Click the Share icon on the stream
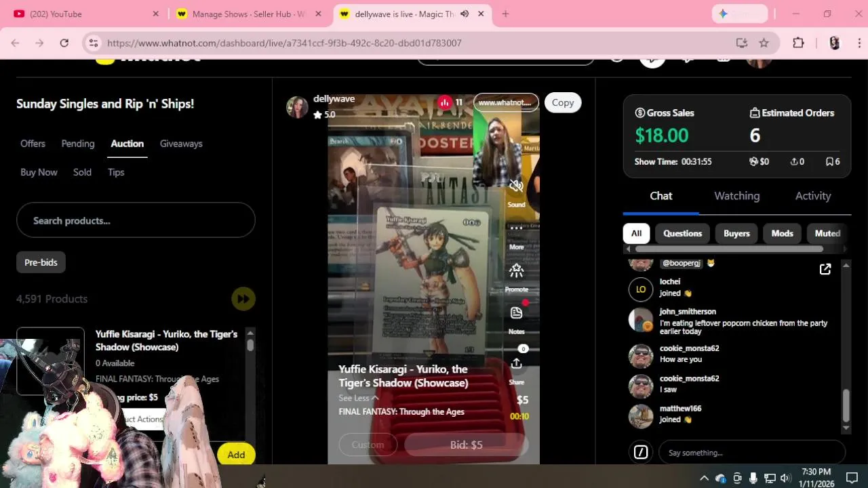This screenshot has width=868, height=488. pyautogui.click(x=516, y=364)
